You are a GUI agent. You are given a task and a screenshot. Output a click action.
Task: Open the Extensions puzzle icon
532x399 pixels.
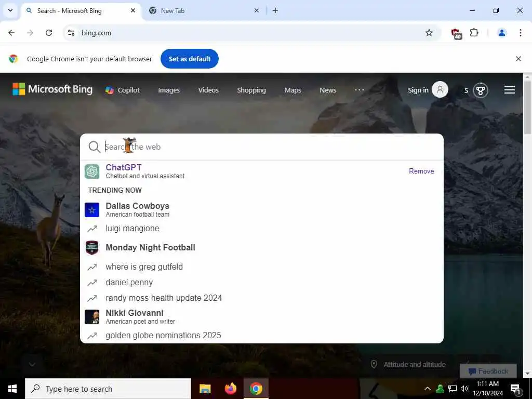[474, 33]
